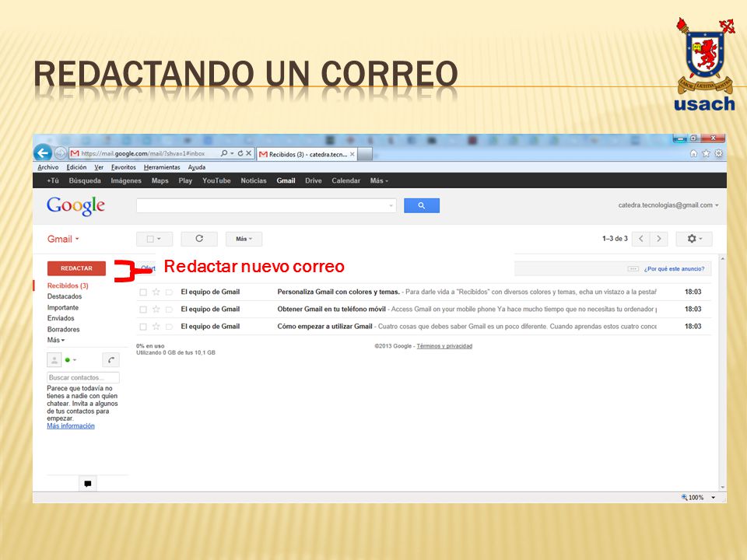
Task: Click the Google logo
Action: [x=75, y=206]
